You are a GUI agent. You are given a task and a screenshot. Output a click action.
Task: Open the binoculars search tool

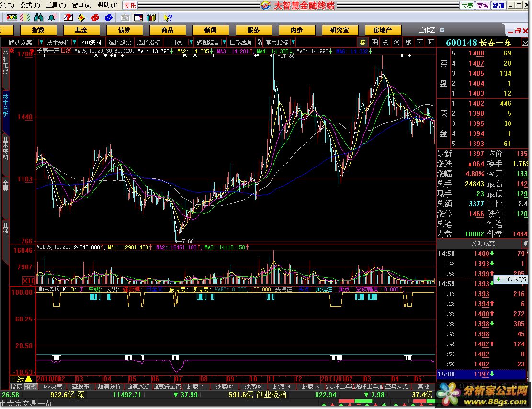39,17
